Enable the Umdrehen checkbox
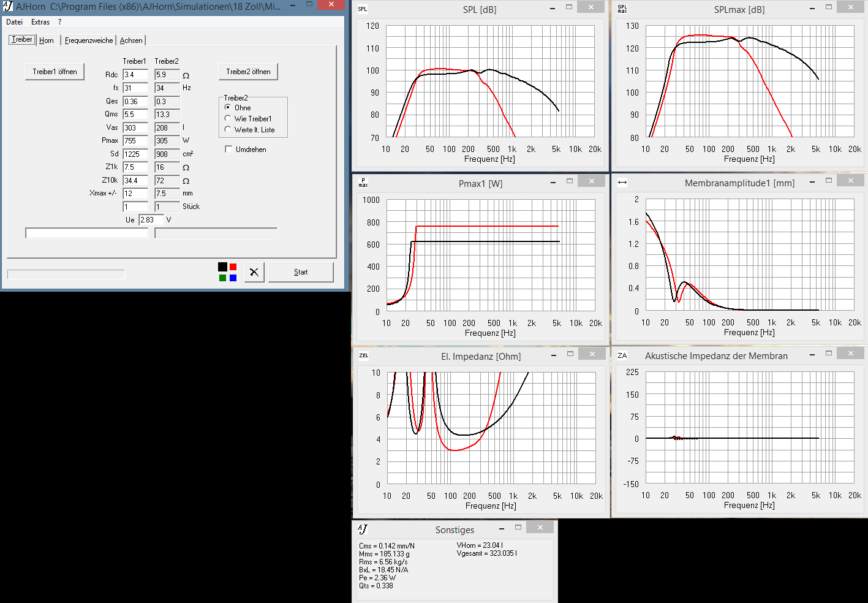 click(228, 150)
